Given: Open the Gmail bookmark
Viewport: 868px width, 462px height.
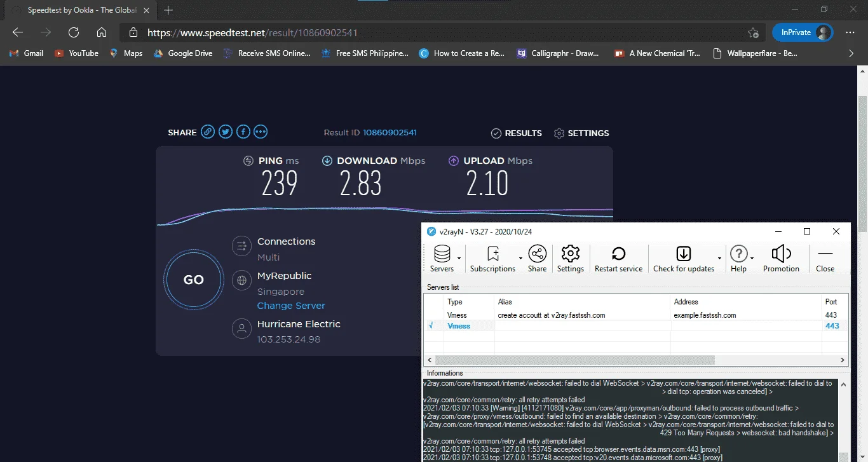Looking at the screenshot, I should (x=27, y=53).
